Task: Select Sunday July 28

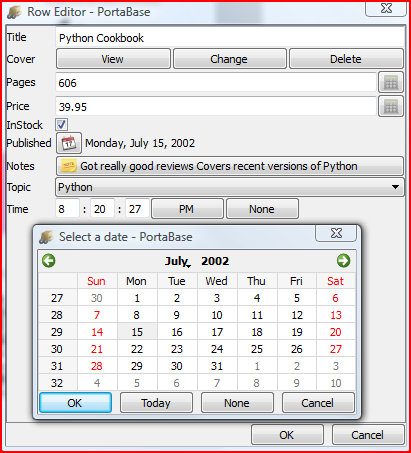Action: [97, 366]
